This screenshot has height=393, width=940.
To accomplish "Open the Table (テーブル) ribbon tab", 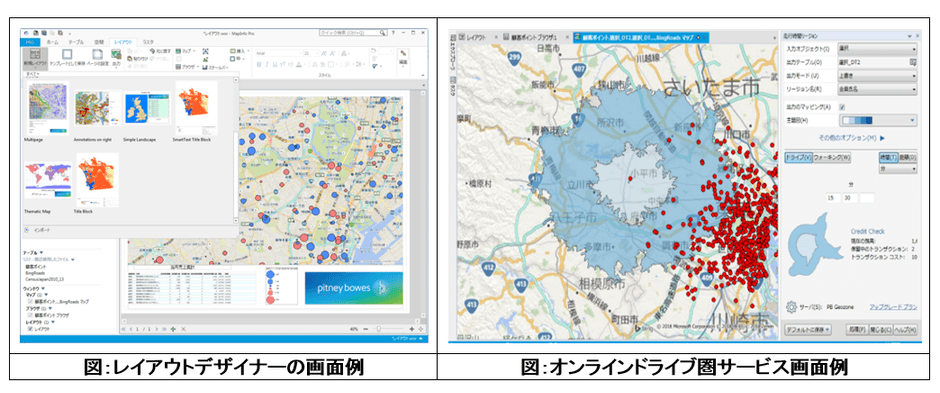I will 76,42.
